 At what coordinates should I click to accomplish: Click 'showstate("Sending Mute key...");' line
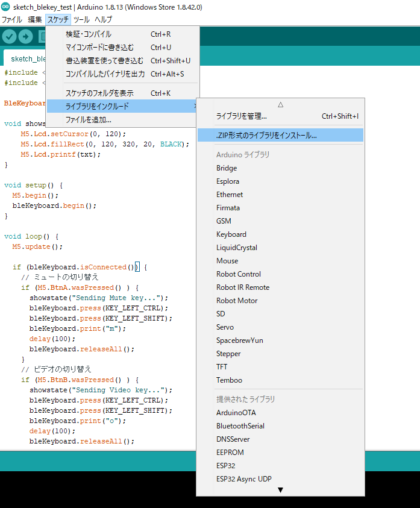tap(99, 298)
